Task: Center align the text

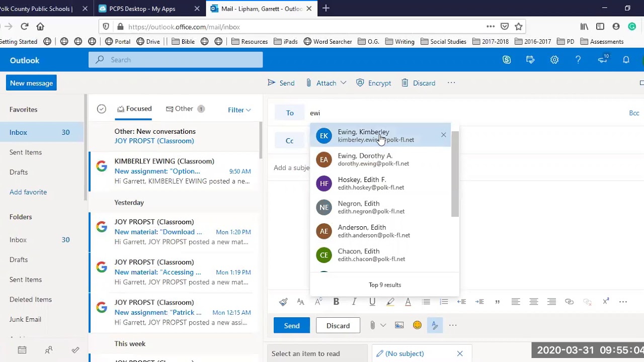Action: (x=534, y=302)
